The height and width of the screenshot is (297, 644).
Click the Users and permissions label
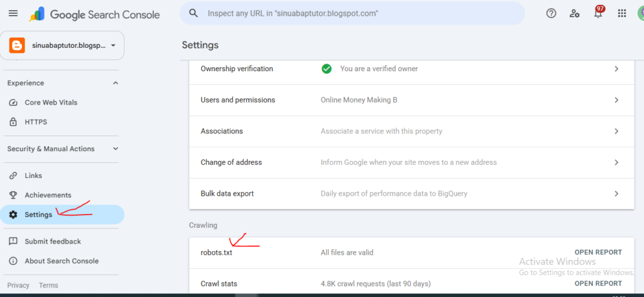click(238, 100)
